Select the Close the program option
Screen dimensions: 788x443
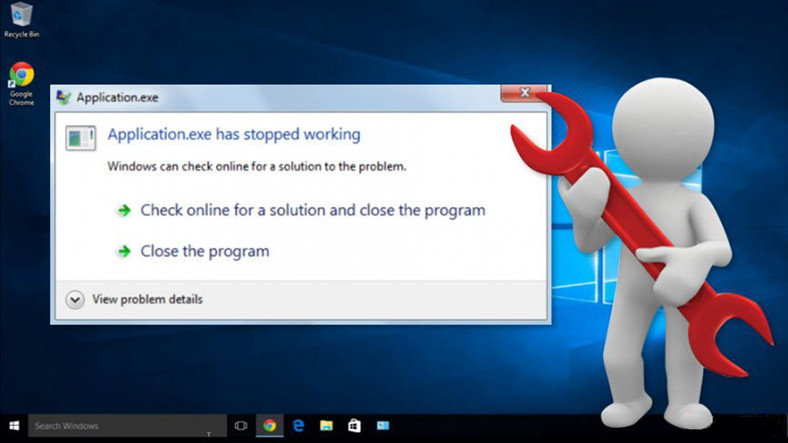(204, 251)
